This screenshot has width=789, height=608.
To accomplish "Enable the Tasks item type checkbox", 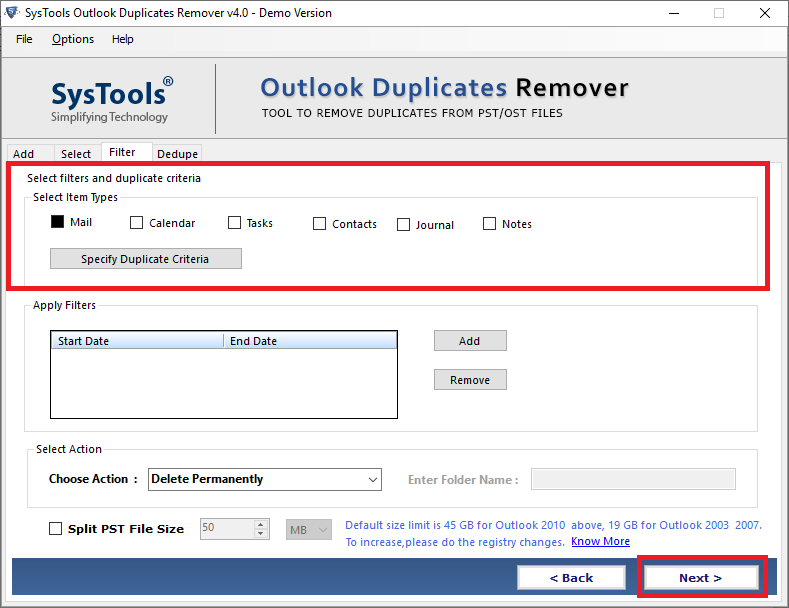I will click(x=234, y=222).
